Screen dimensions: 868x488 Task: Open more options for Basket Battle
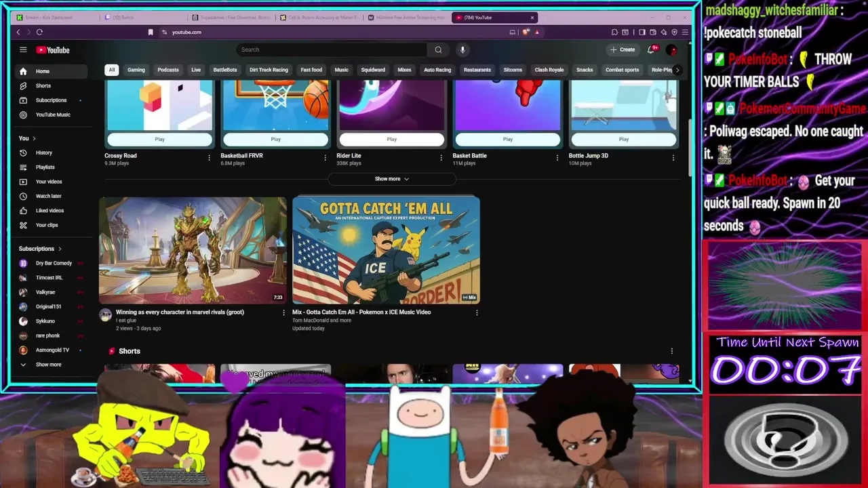[557, 157]
